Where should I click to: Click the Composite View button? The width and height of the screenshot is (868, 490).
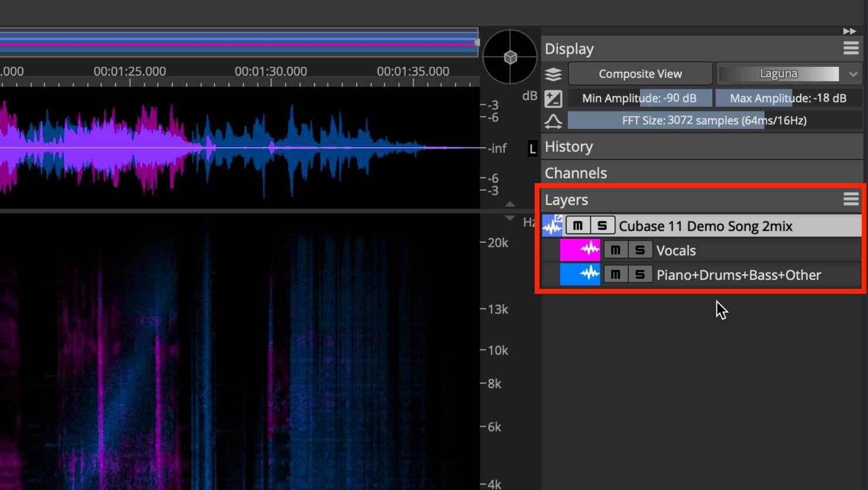tap(640, 74)
